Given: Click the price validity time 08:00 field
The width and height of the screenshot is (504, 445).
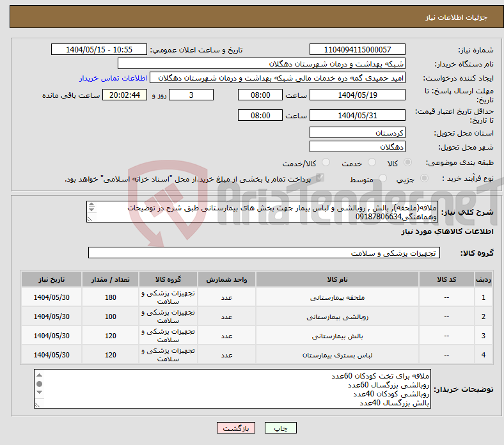Looking at the screenshot, I should click(260, 115).
